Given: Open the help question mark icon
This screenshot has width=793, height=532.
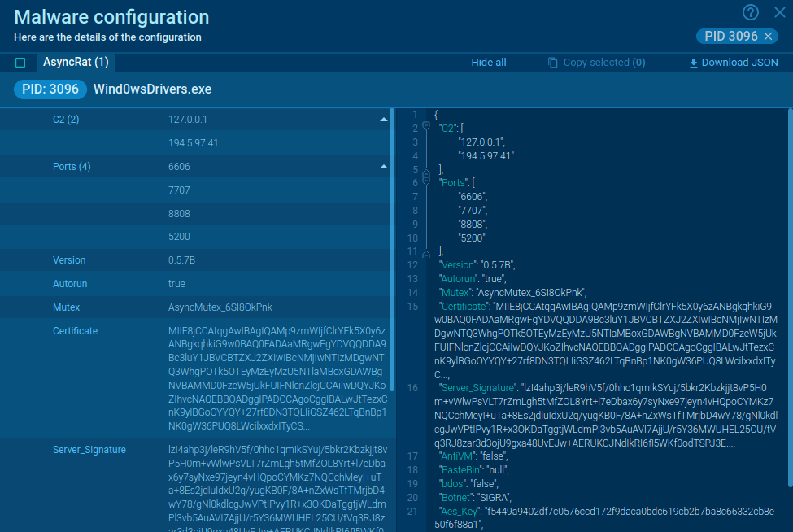Looking at the screenshot, I should point(748,13).
